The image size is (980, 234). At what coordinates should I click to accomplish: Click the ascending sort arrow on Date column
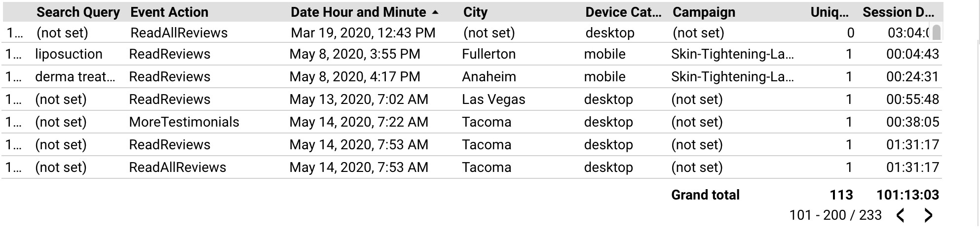click(x=435, y=12)
